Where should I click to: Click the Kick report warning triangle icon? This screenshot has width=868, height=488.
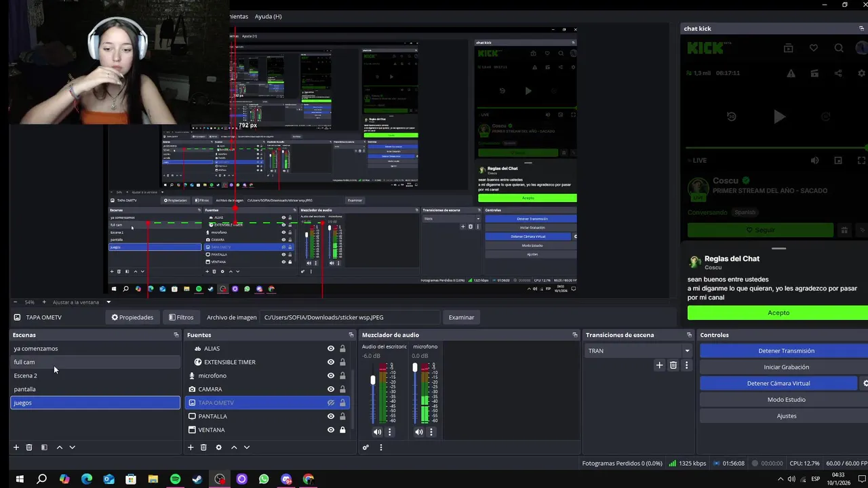[x=791, y=73]
